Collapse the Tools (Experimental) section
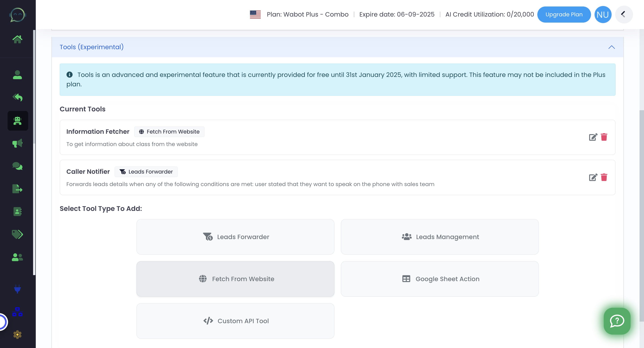Image resolution: width=644 pixels, height=348 pixels. (x=612, y=47)
